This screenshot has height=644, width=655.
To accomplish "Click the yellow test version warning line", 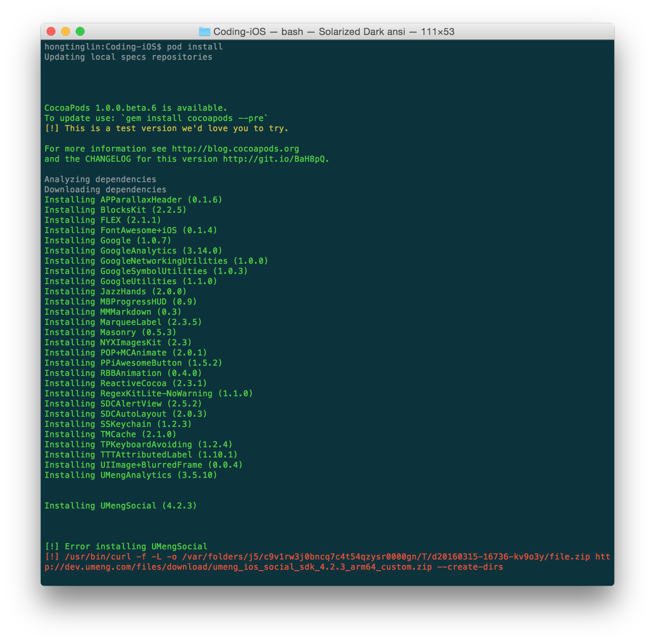I will (166, 129).
